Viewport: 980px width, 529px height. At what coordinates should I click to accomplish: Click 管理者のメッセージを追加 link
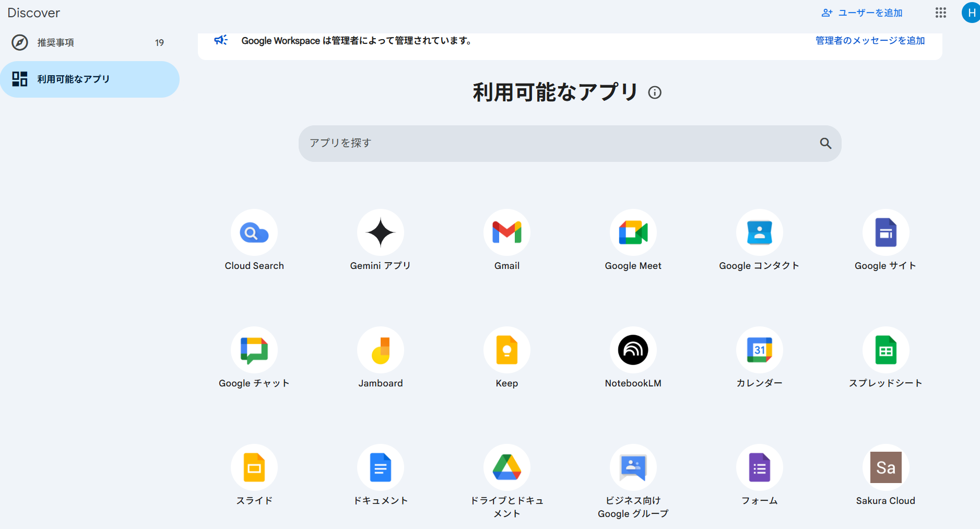click(870, 40)
